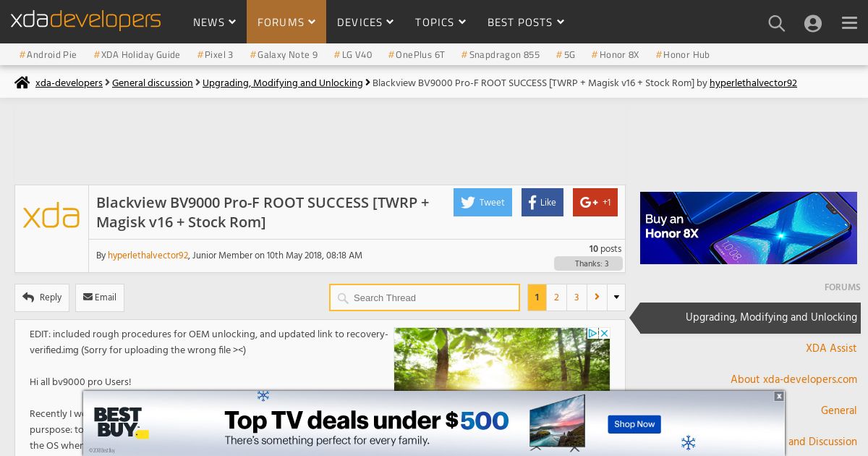Open the LG V40 tag
868x456 pixels.
tap(353, 55)
